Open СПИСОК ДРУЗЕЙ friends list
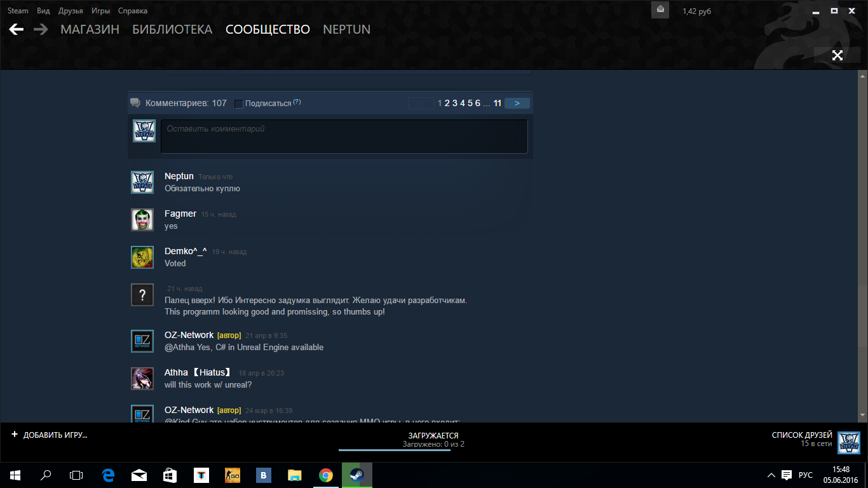Viewport: 868px width, 488px height. tap(802, 435)
